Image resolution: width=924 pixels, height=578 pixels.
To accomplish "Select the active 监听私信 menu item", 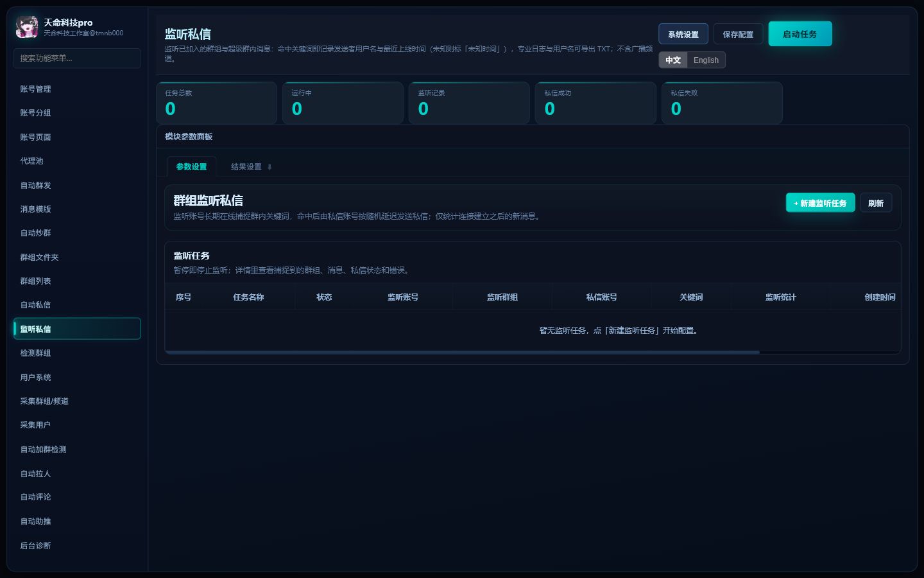I will (x=77, y=329).
